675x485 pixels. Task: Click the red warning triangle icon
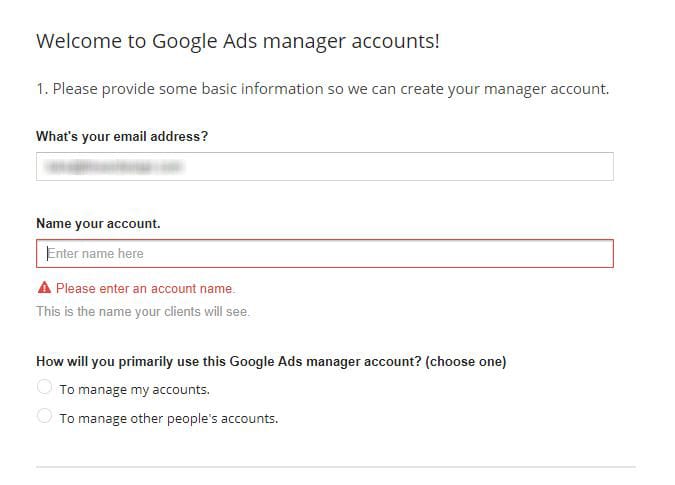(x=44, y=287)
